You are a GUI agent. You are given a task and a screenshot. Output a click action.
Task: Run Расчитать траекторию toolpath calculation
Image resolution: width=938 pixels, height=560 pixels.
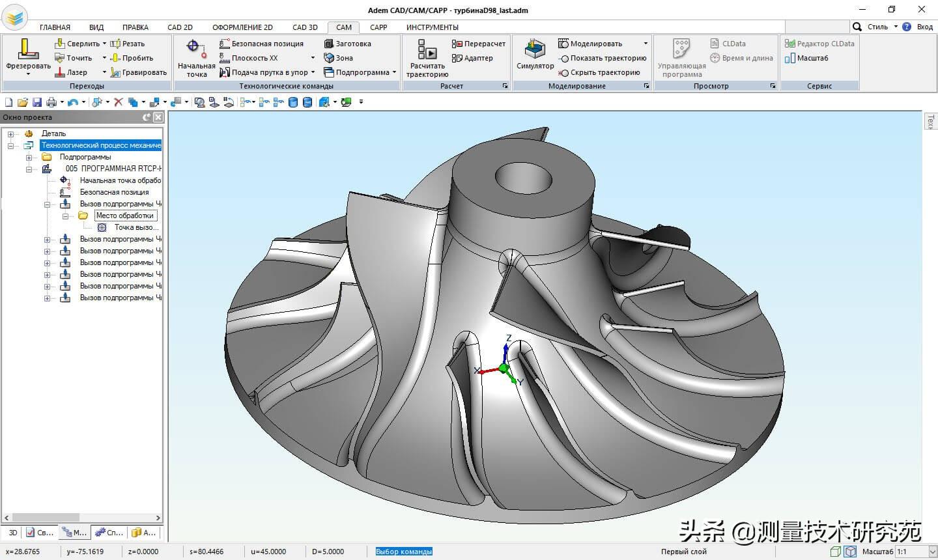pos(427,58)
